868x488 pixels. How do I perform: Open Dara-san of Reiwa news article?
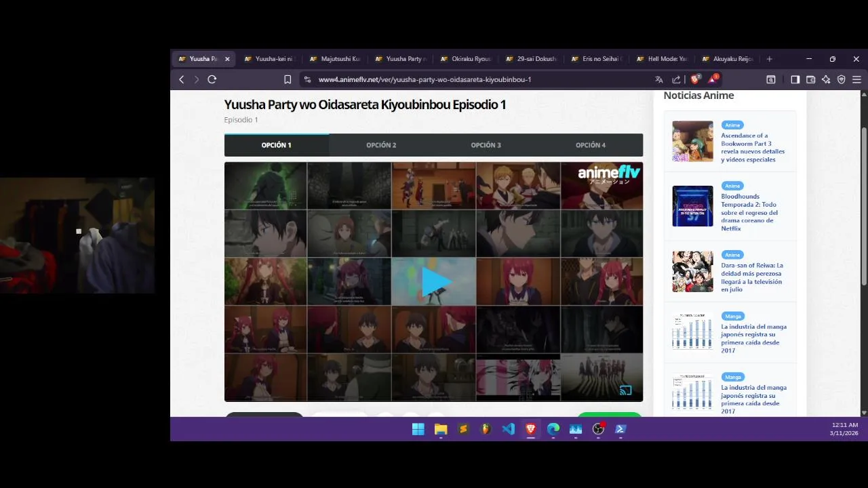(752, 277)
